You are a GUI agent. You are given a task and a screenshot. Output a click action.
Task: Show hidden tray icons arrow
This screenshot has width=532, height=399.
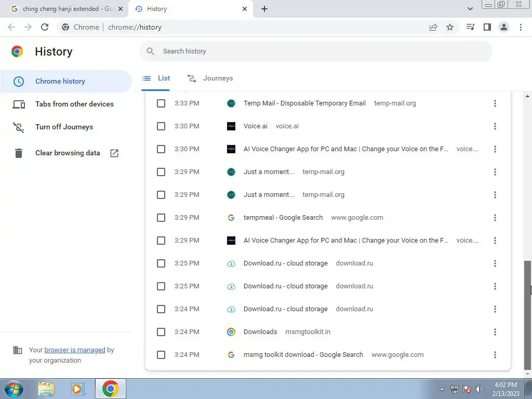(442, 389)
